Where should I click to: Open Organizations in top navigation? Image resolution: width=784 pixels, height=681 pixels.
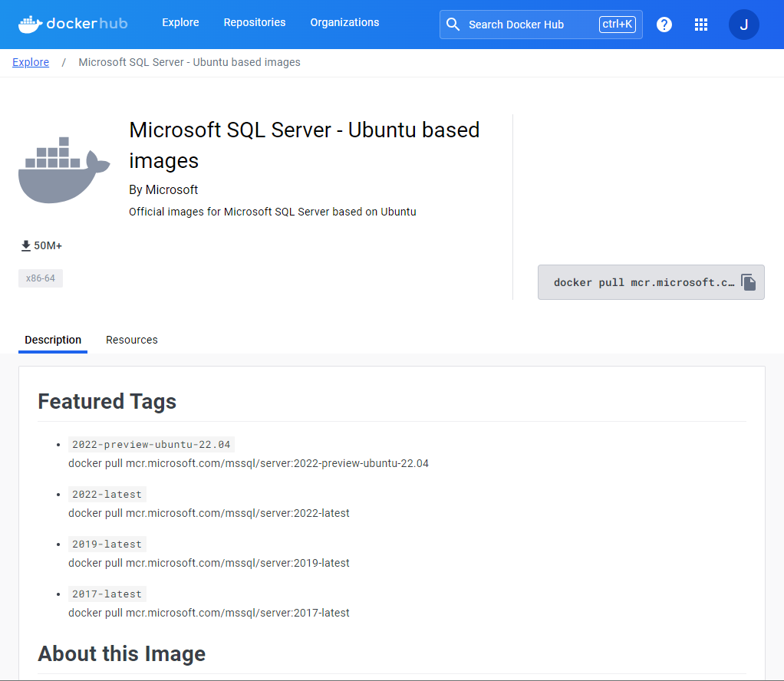(344, 22)
